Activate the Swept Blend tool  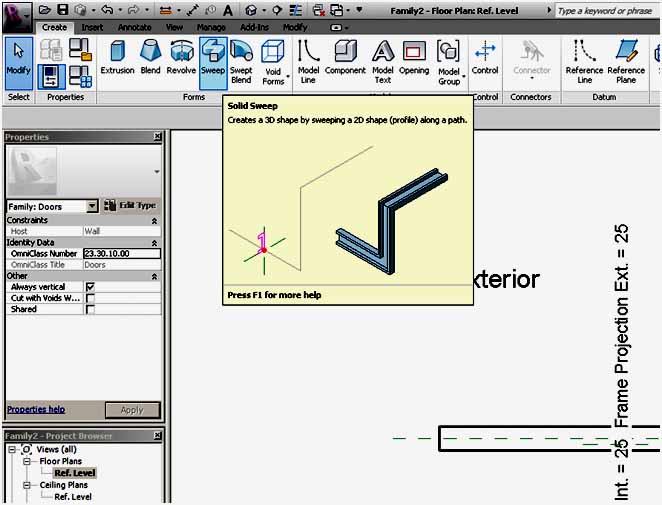click(241, 60)
